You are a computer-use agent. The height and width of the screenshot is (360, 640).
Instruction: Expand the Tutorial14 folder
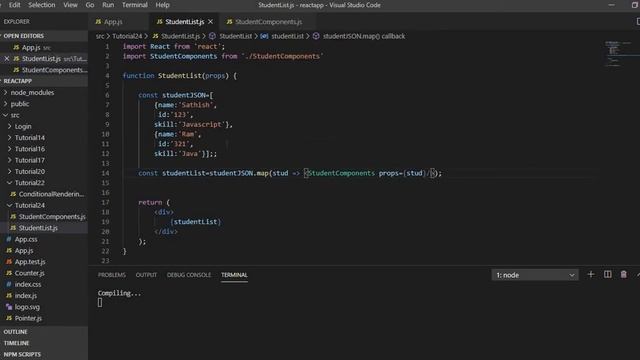(30, 138)
